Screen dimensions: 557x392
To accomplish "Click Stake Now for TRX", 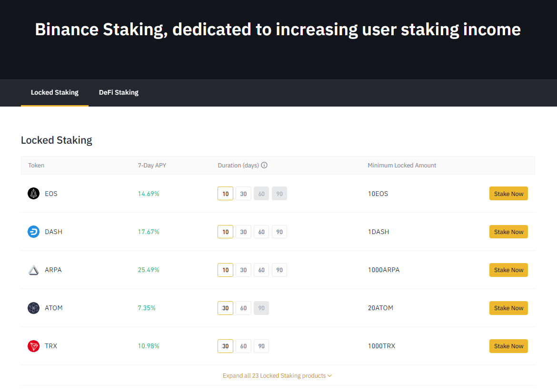I will (508, 346).
